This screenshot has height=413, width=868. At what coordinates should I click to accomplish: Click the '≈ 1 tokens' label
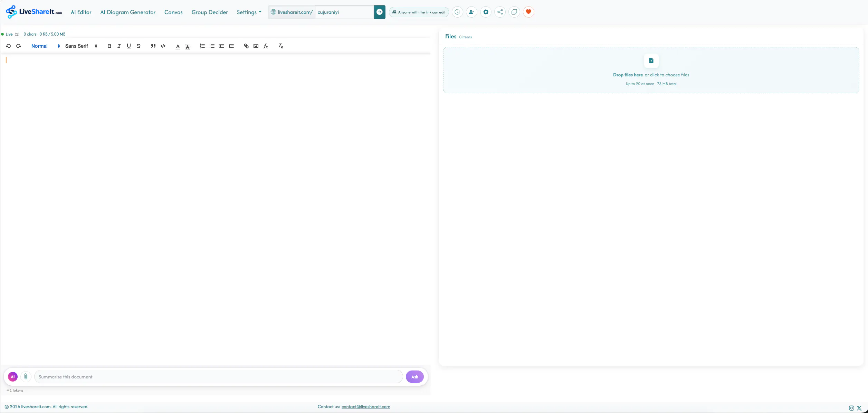tap(15, 391)
